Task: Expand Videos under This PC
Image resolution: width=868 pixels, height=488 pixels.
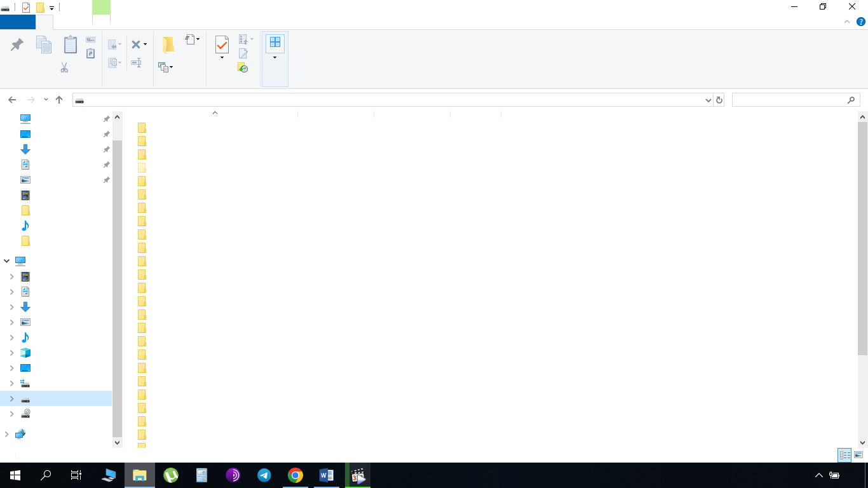Action: (x=11, y=276)
